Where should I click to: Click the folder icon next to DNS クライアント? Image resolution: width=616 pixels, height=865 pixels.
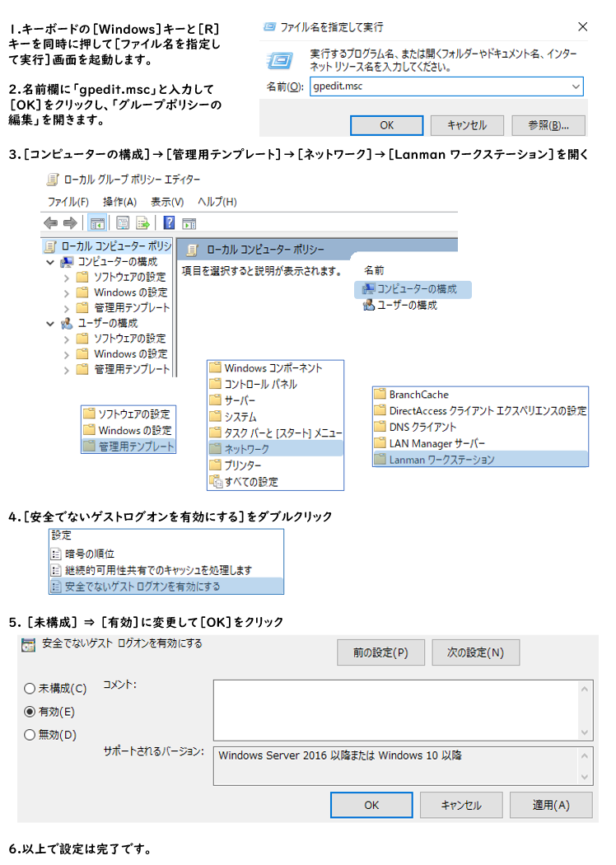pos(380,427)
